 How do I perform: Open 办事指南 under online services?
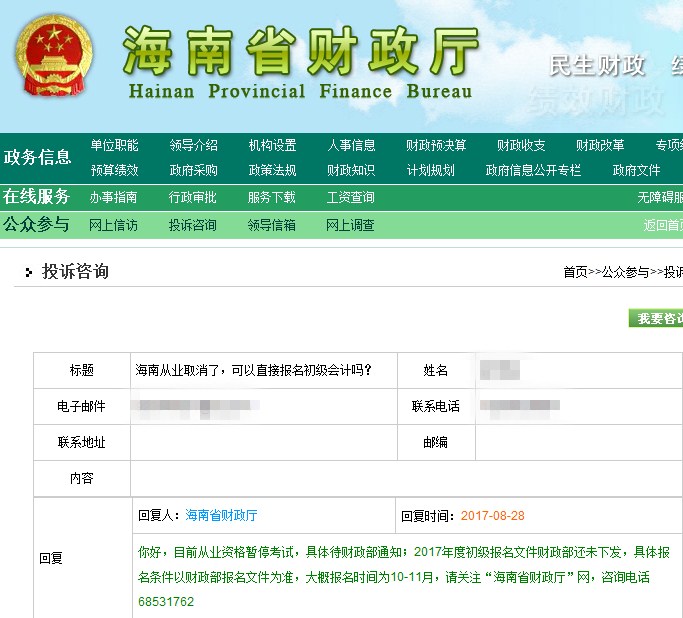pos(113,197)
